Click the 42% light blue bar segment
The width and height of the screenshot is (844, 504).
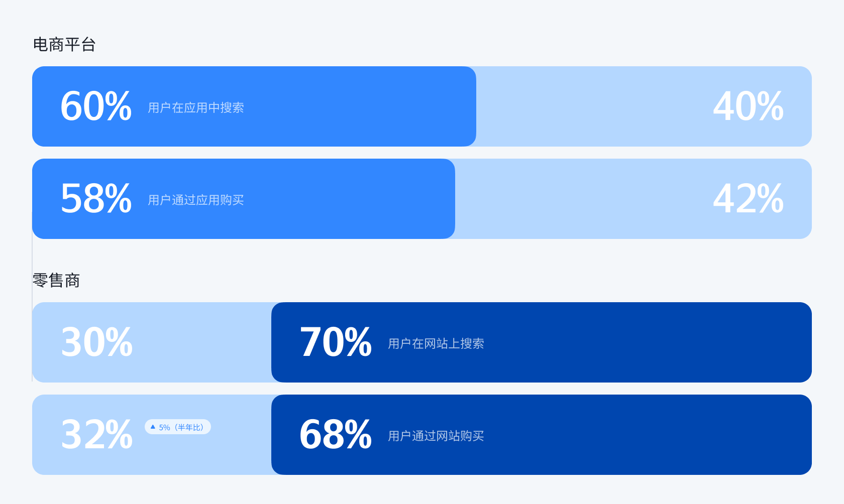634,199
